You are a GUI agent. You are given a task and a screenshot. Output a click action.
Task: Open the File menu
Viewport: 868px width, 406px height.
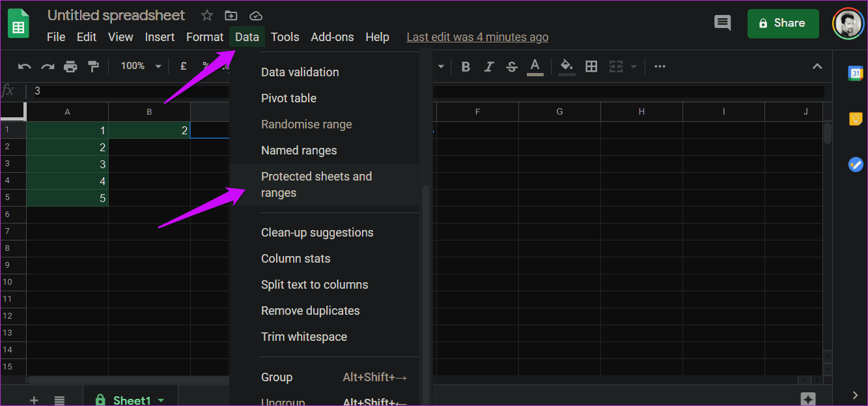56,37
